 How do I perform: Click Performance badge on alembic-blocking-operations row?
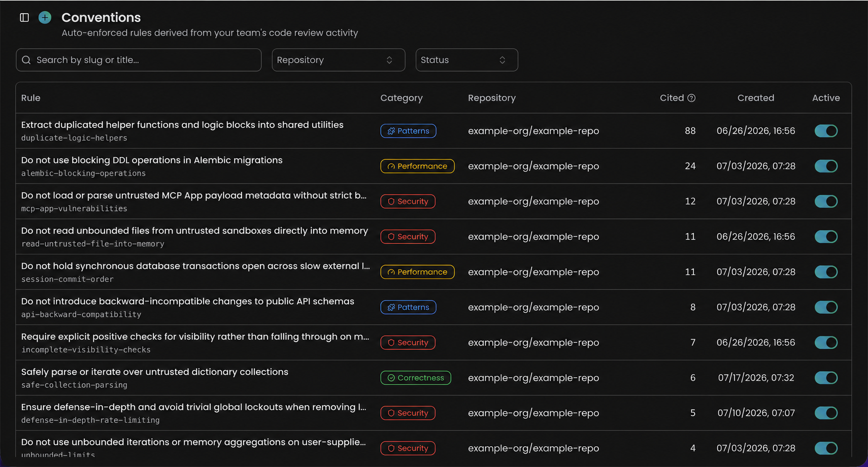417,166
